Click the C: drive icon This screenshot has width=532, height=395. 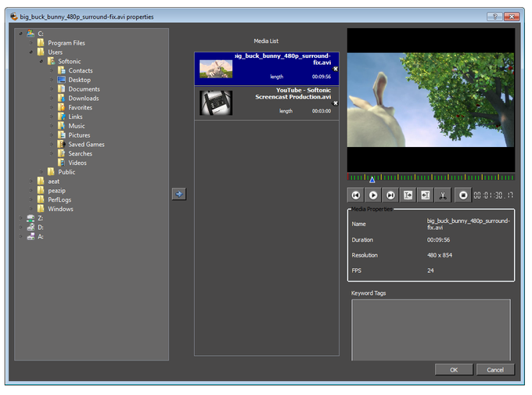click(31, 34)
